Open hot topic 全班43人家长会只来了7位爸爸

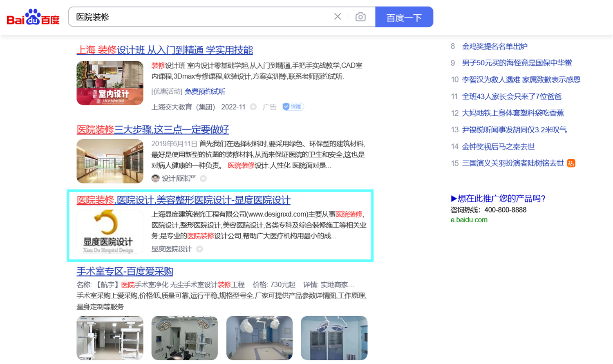click(x=512, y=96)
